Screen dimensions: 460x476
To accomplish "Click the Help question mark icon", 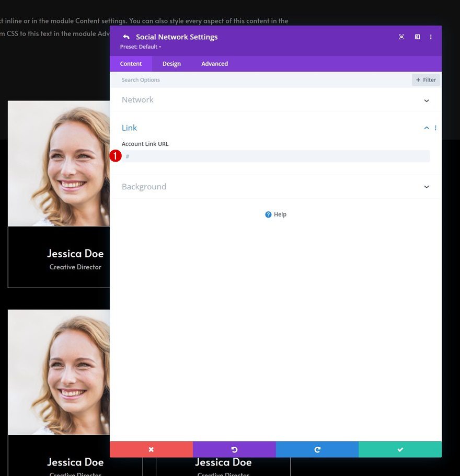I will (268, 214).
